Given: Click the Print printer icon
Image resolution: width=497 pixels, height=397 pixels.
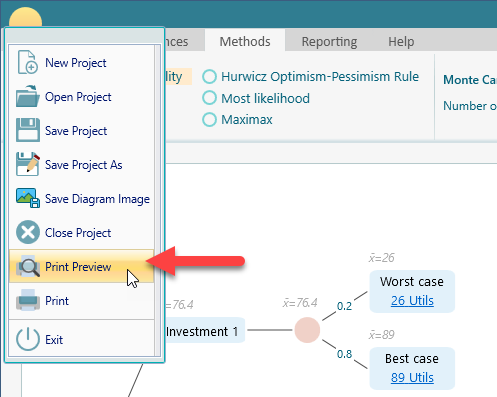Looking at the screenshot, I should [x=28, y=300].
